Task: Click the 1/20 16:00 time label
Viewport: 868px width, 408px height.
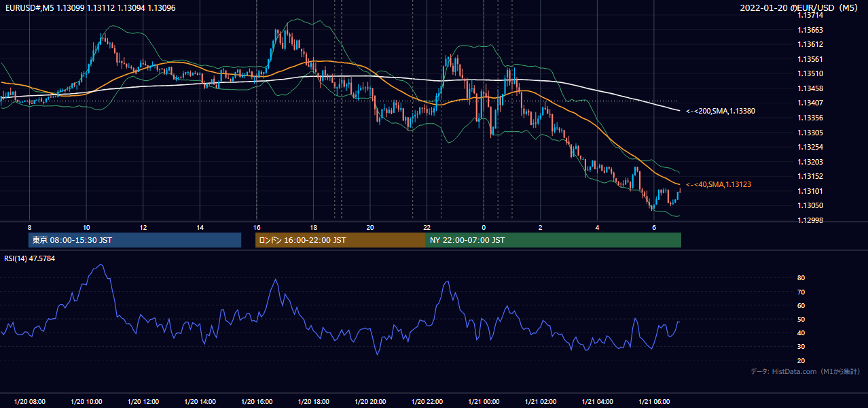Action: 256,402
